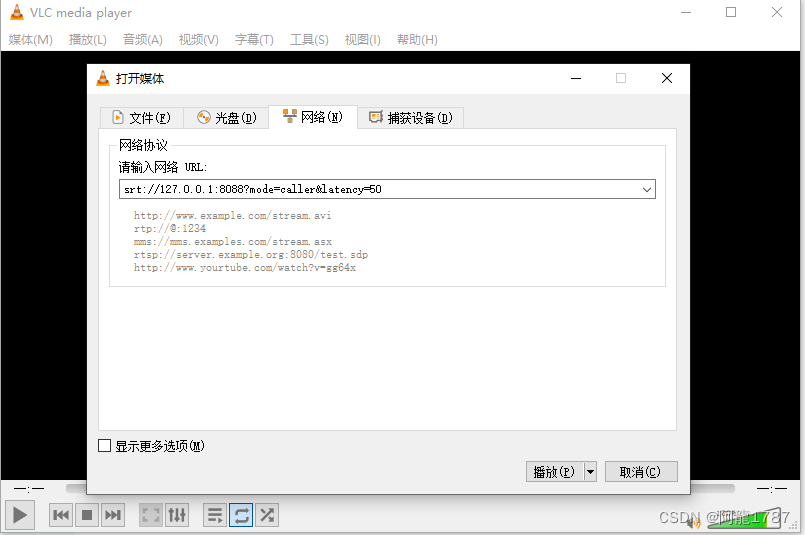Switch to the 文件(F) tab
The image size is (805, 535).
click(x=142, y=118)
